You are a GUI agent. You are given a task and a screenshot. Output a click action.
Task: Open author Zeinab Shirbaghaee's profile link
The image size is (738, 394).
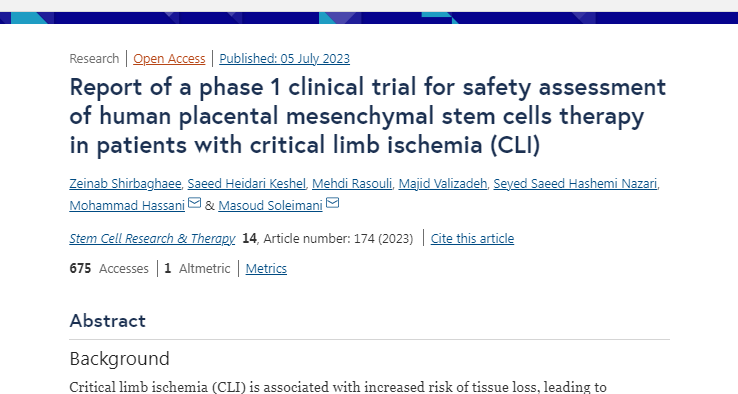tap(125, 184)
